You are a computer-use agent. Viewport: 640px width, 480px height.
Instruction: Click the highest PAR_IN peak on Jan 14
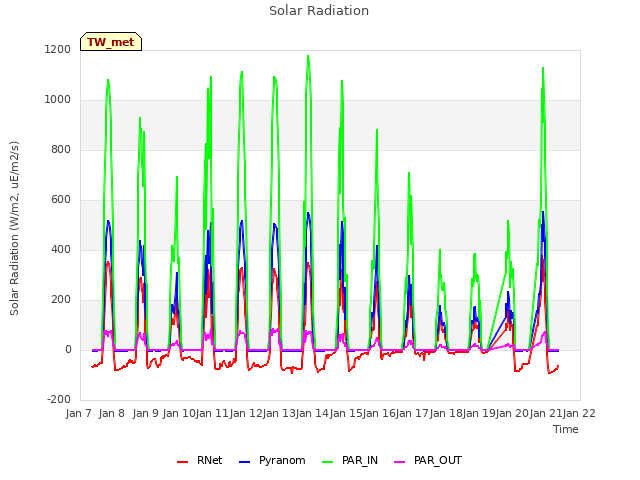308,56
